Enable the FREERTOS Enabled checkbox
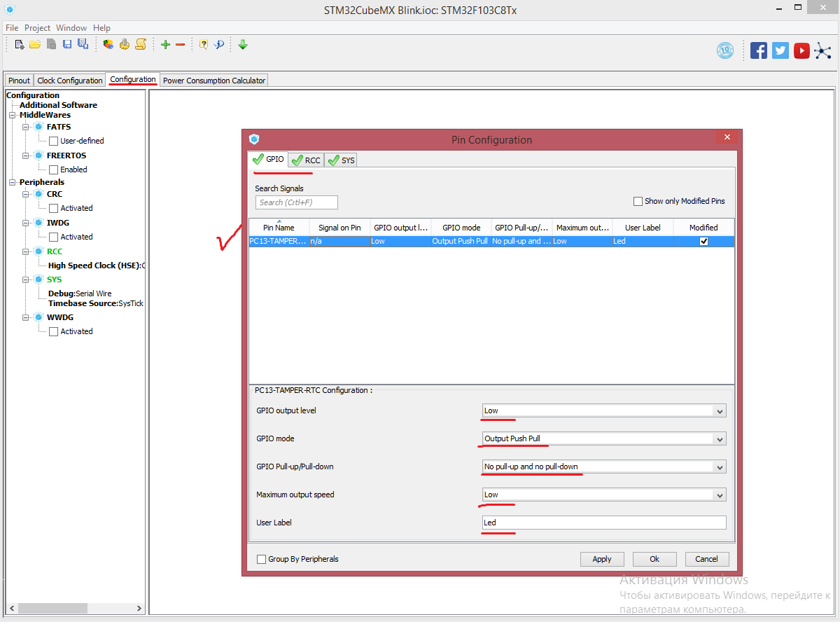Image resolution: width=840 pixels, height=622 pixels. (53, 170)
